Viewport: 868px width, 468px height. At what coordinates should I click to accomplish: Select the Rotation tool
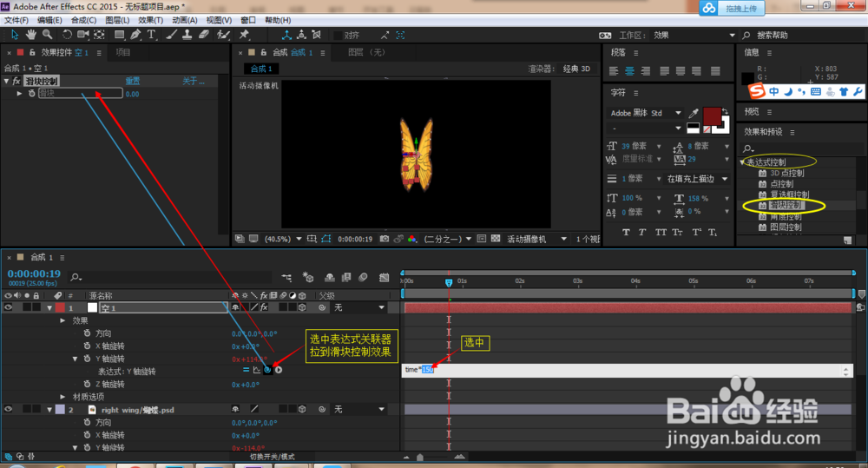point(67,35)
